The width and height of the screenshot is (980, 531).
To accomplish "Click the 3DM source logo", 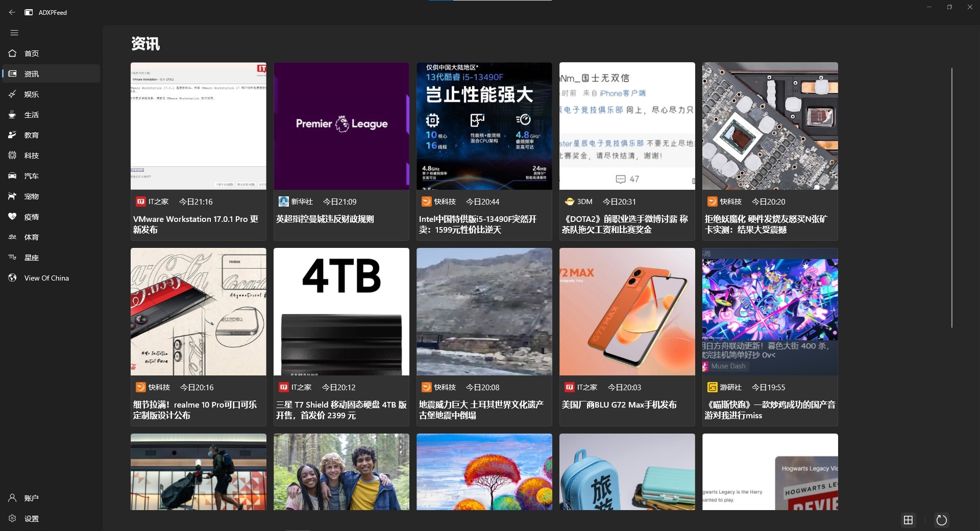I will (569, 201).
